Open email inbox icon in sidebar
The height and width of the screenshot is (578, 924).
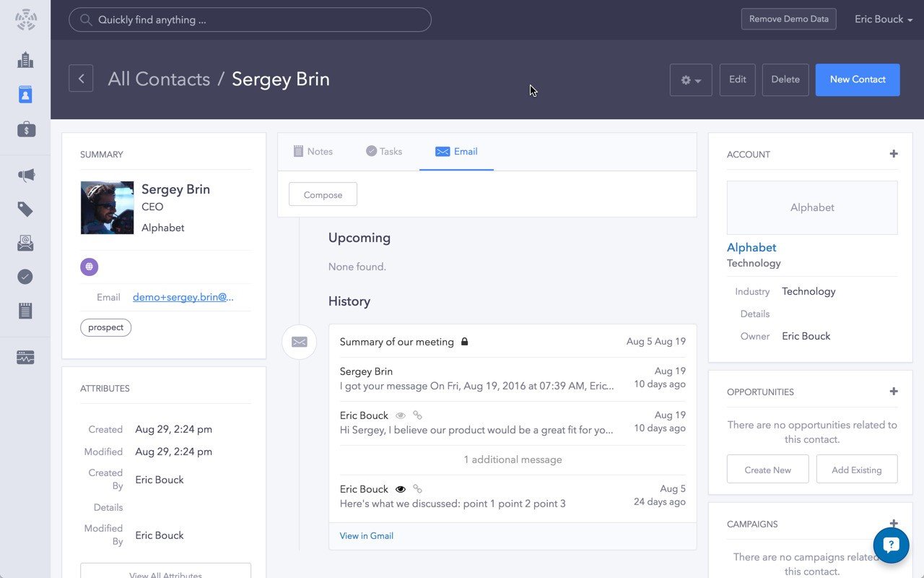[x=25, y=243]
